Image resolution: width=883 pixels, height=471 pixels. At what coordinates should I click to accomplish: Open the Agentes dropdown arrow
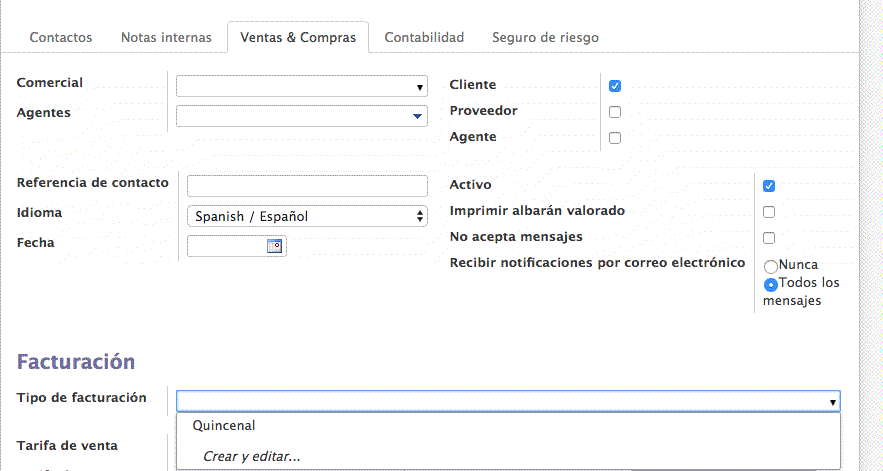417,117
